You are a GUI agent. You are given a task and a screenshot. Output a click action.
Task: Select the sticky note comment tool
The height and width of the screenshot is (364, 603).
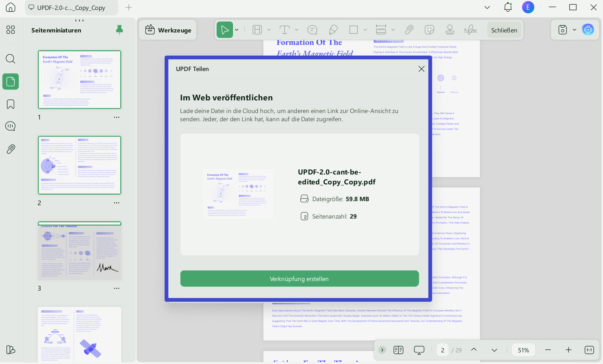click(312, 30)
